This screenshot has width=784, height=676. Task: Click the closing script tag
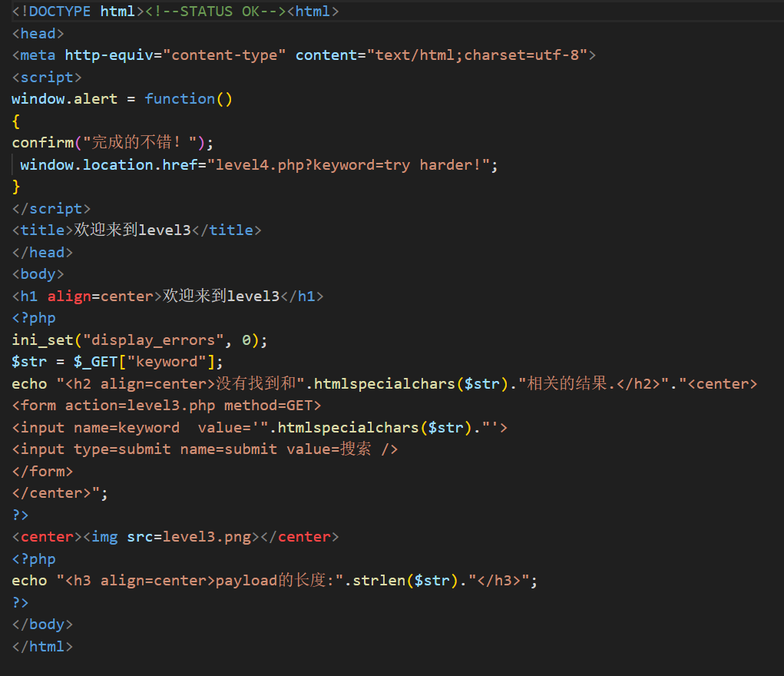coord(51,208)
